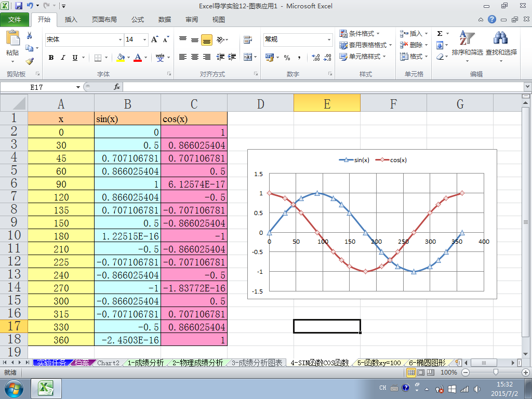The width and height of the screenshot is (532, 399).
Task: Click the Undo button
Action: pyautogui.click(x=30, y=6)
